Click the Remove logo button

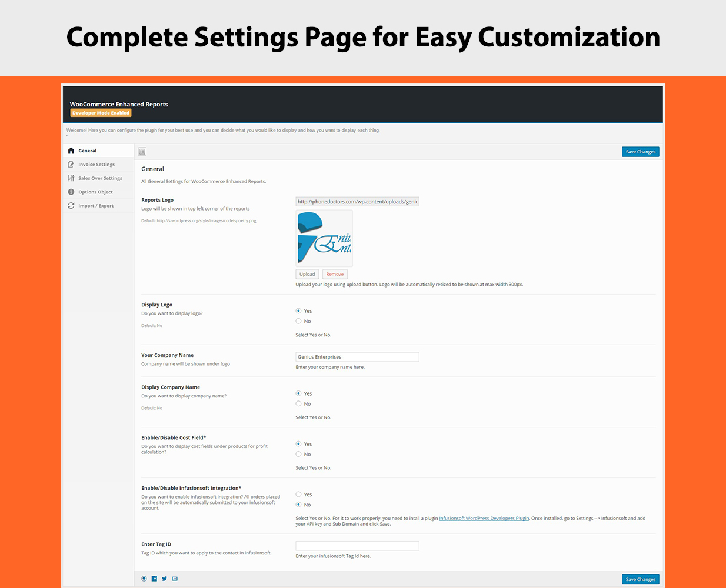[335, 274]
